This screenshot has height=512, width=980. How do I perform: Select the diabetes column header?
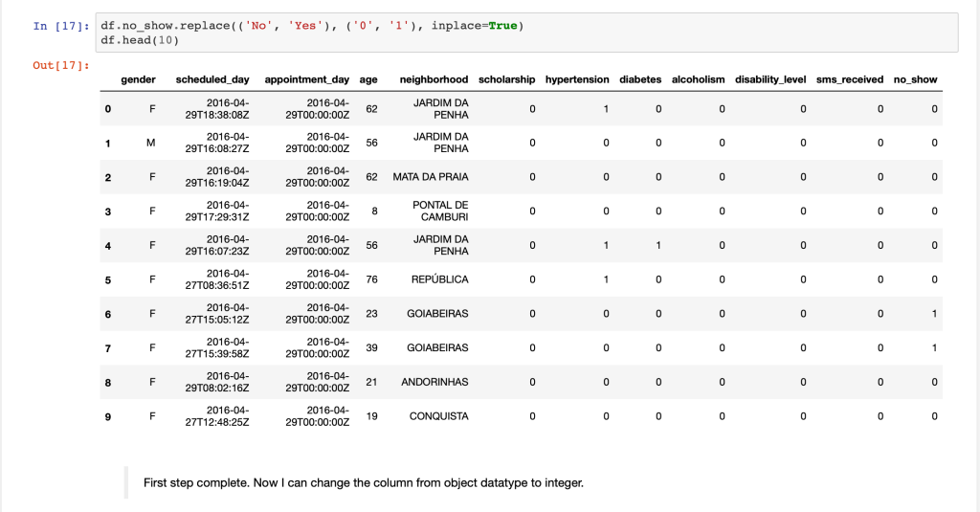click(640, 79)
